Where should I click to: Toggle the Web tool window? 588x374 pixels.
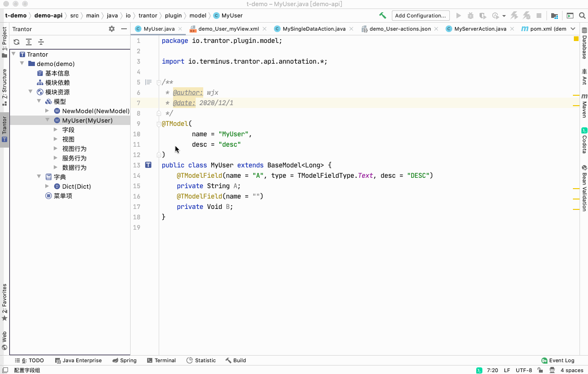click(5, 341)
